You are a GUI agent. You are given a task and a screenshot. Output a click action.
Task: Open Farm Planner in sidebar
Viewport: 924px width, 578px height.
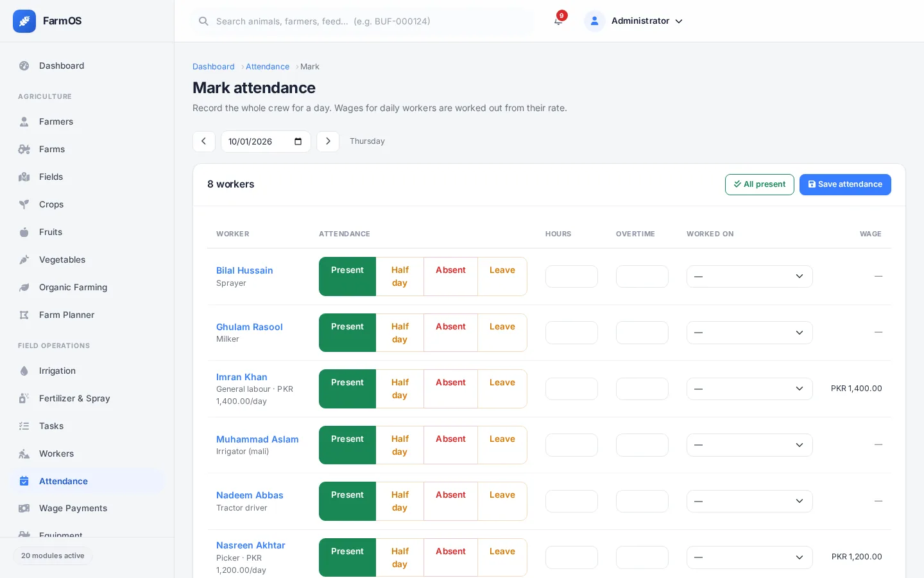(x=87, y=315)
